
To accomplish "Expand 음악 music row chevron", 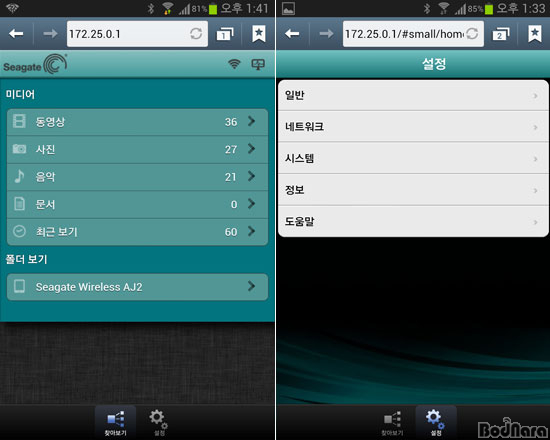I will click(251, 176).
